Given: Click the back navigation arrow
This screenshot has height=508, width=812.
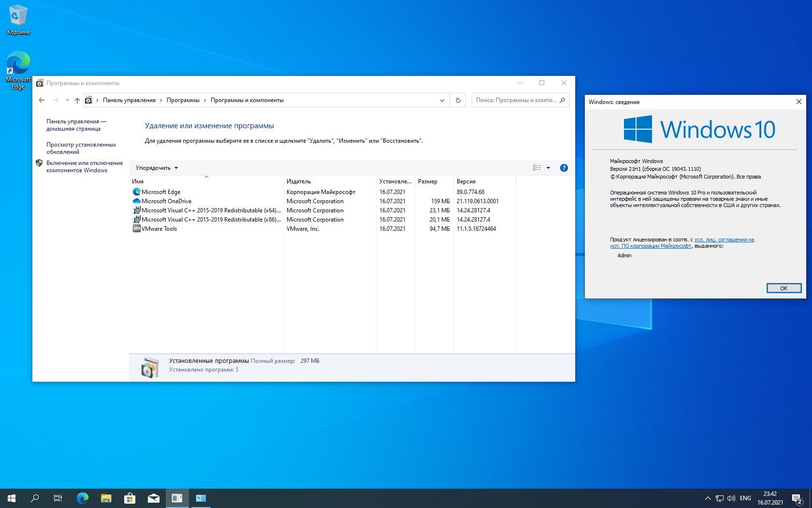Looking at the screenshot, I should tap(42, 100).
